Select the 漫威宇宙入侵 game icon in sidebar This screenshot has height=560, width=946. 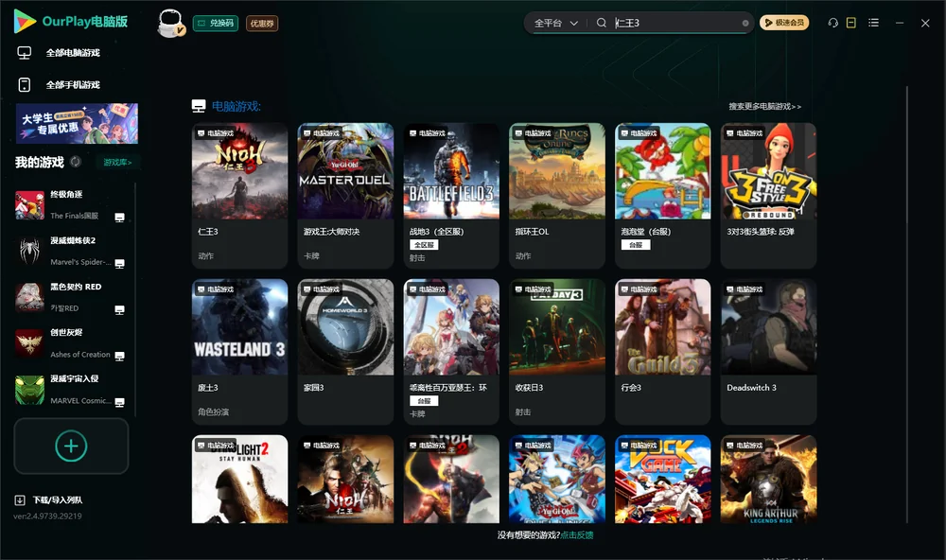click(29, 390)
